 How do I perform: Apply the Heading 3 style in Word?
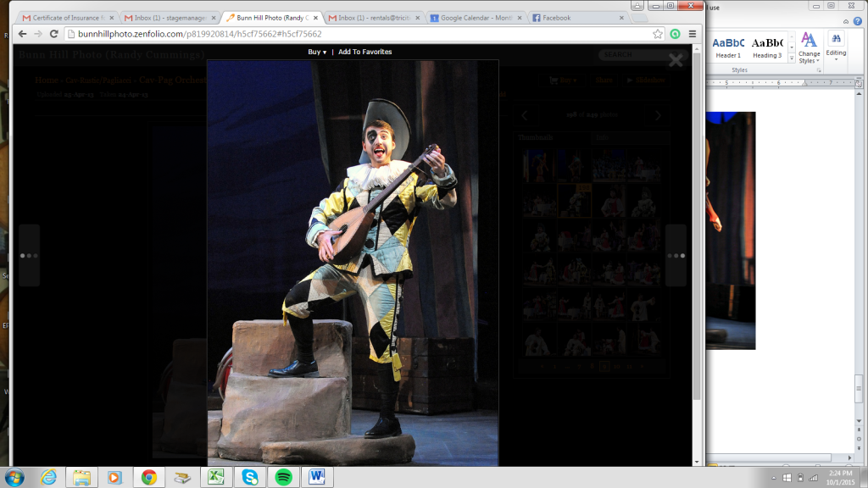767,47
